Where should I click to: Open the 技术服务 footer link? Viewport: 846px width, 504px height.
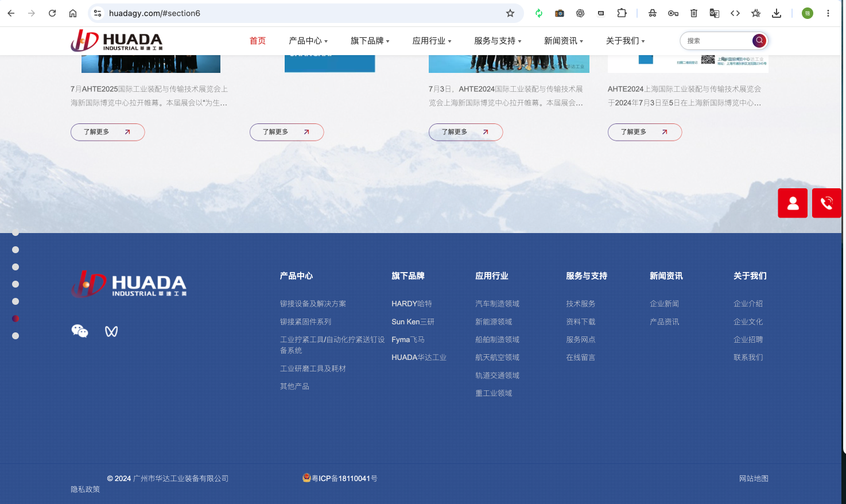pos(581,304)
